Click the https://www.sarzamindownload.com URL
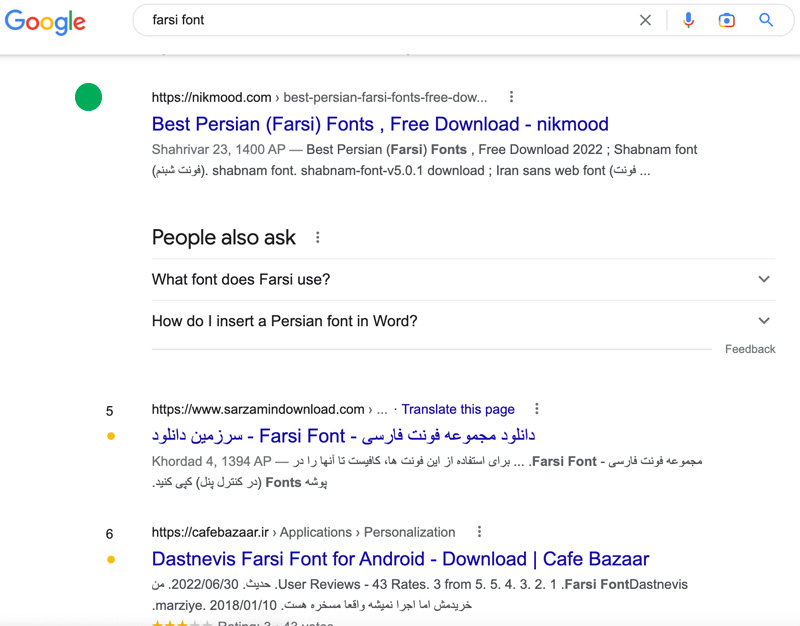Screen dimensions: 800x626 [258, 409]
